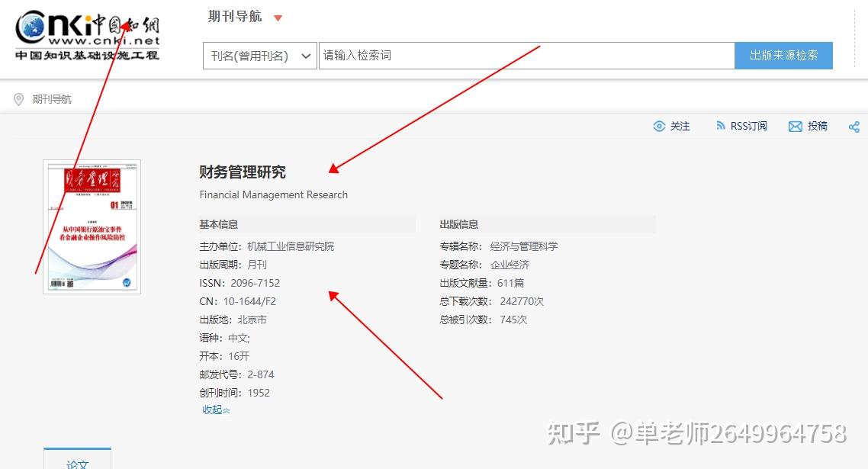Open the 机械工业信息研究院 sponsor link

(291, 246)
